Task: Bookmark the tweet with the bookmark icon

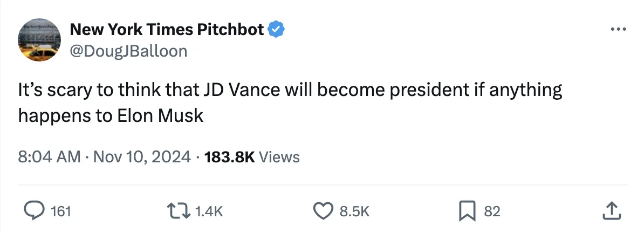Action: click(x=467, y=211)
